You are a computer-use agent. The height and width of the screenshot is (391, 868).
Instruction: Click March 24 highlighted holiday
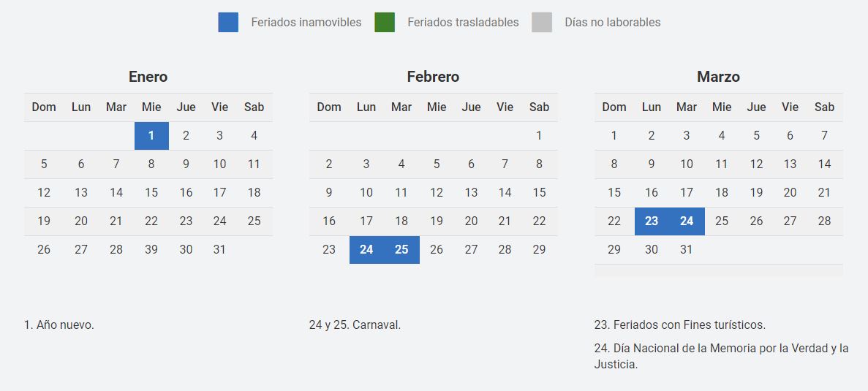click(687, 221)
